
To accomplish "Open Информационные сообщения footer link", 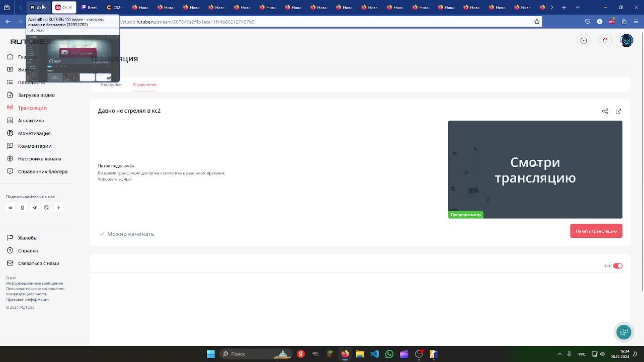I will pyautogui.click(x=34, y=283).
